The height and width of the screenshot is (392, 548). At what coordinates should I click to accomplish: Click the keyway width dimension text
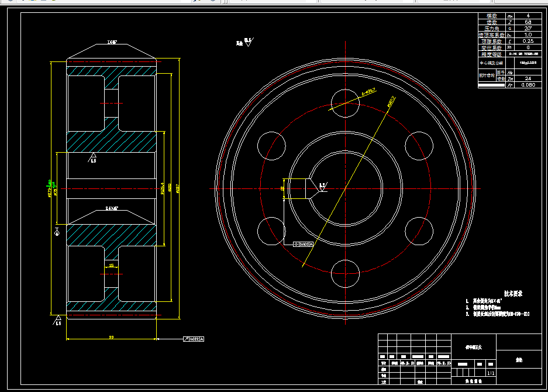pos(282,188)
